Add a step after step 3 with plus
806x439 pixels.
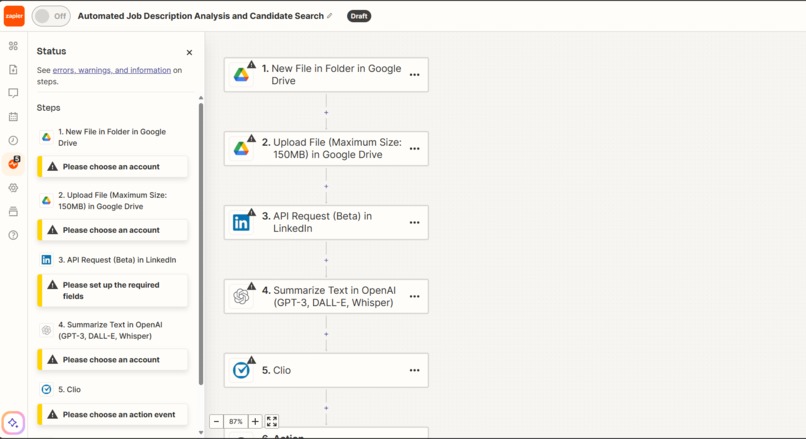[x=326, y=260]
